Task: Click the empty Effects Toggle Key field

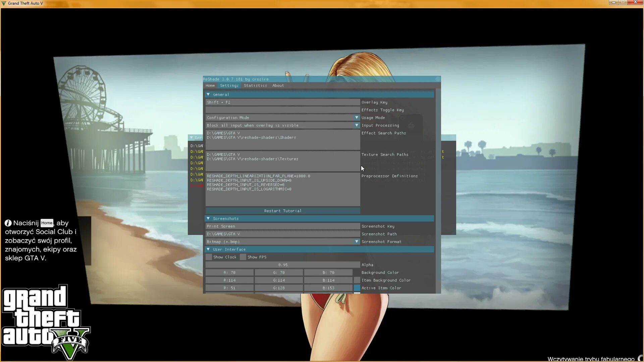Action: 283,110
